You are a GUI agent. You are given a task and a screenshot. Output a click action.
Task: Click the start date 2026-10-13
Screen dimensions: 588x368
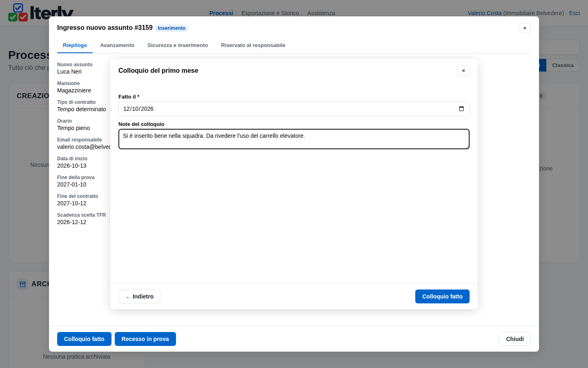point(72,166)
